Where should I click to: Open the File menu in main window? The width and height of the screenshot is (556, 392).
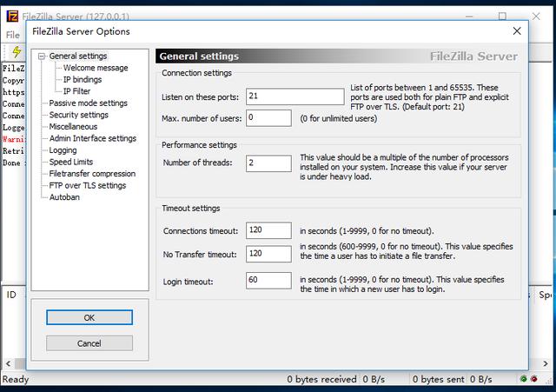click(13, 35)
